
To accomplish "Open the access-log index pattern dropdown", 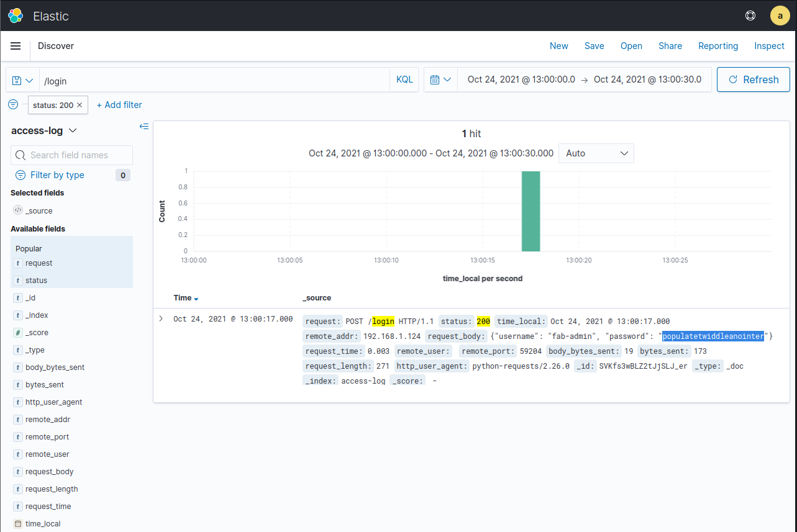I will coord(44,130).
